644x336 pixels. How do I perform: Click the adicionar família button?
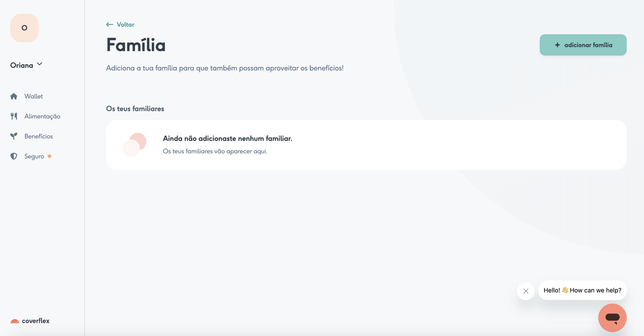pyautogui.click(x=583, y=45)
